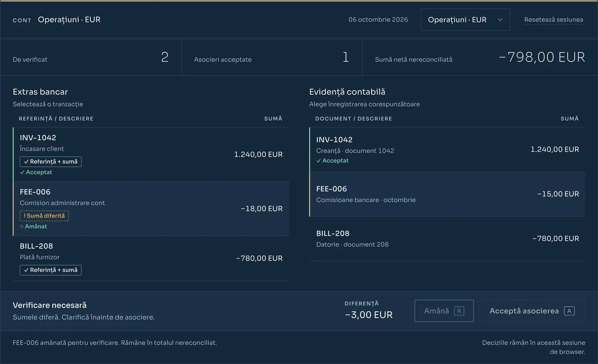
Task: Click the Referință + sumă badge on INV-1042
Action: coord(51,161)
